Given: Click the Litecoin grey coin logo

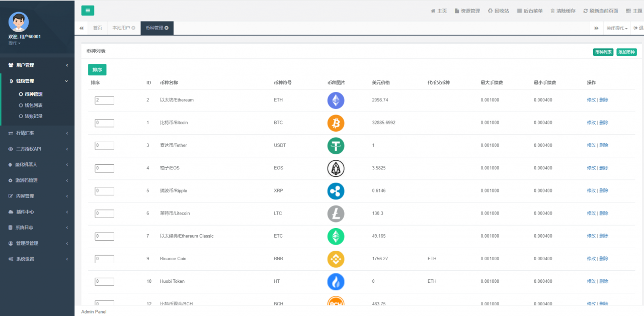Looking at the screenshot, I should 336,214.
